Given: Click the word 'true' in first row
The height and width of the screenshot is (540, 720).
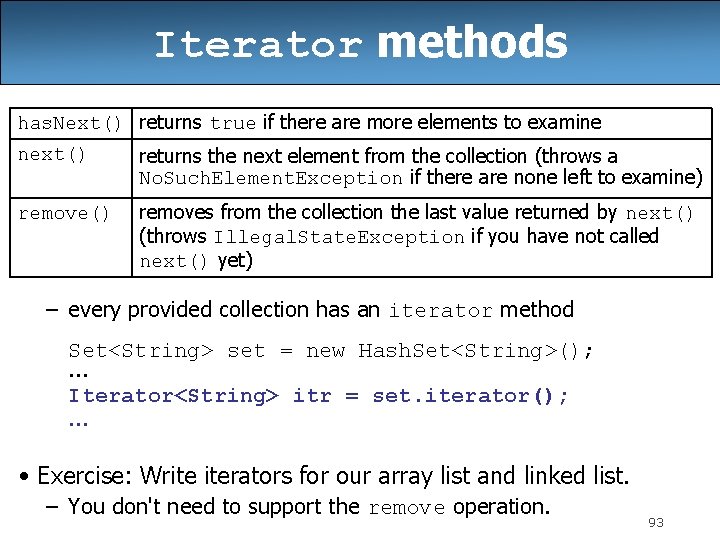Looking at the screenshot, I should 233,124.
